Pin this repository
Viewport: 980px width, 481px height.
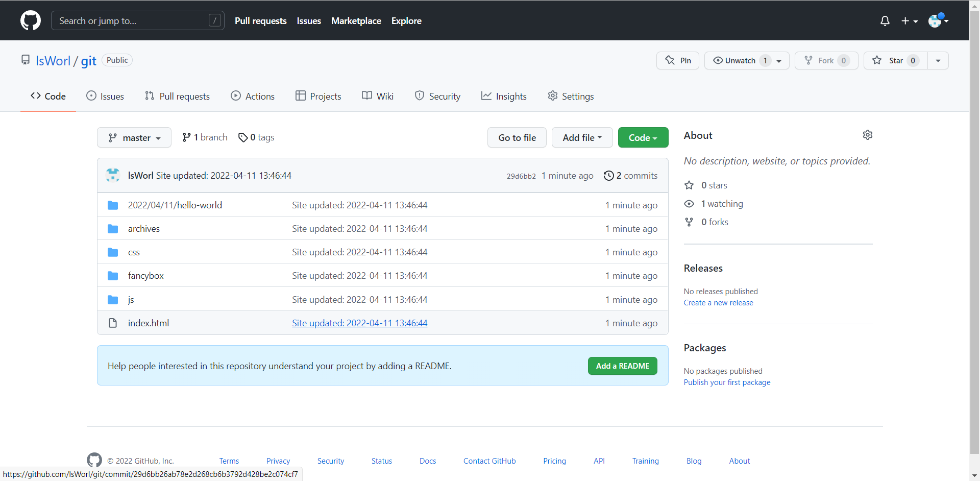tap(678, 60)
